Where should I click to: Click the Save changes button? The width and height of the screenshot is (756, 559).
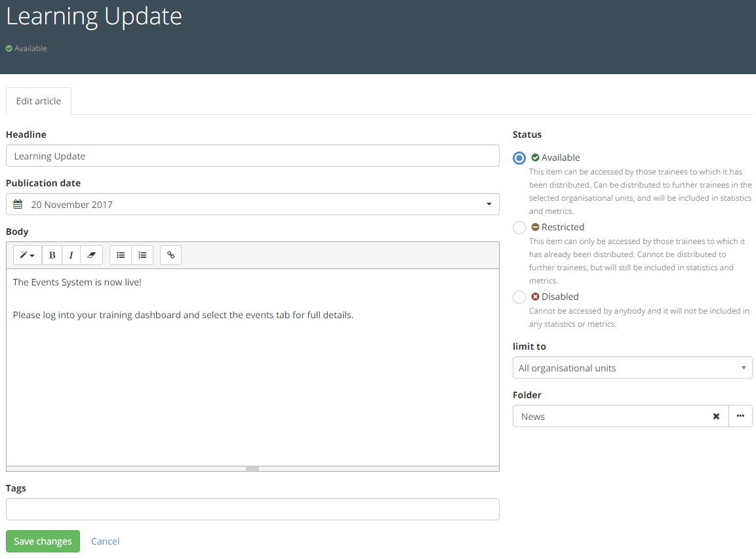[x=43, y=541]
